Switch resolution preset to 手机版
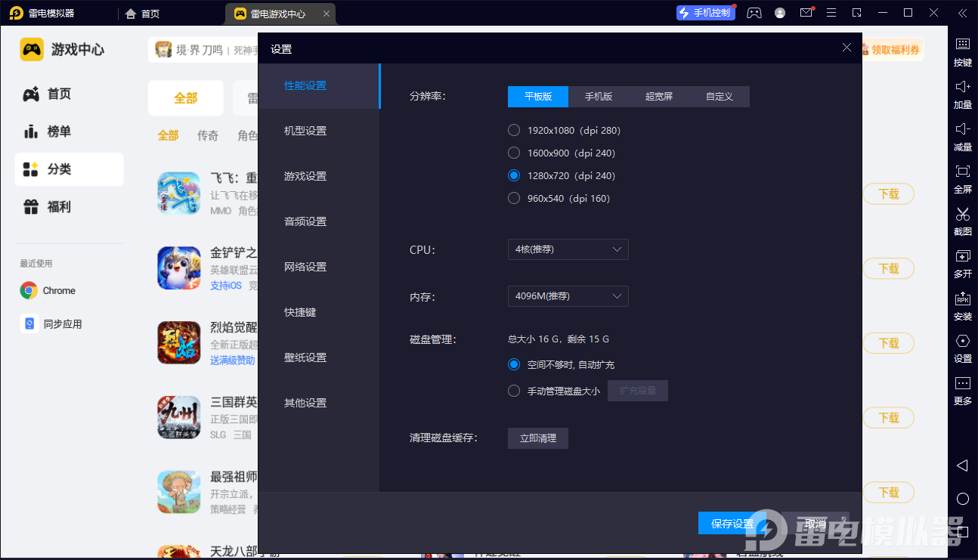Screen dimensions: 978x560 pyautogui.click(x=598, y=97)
